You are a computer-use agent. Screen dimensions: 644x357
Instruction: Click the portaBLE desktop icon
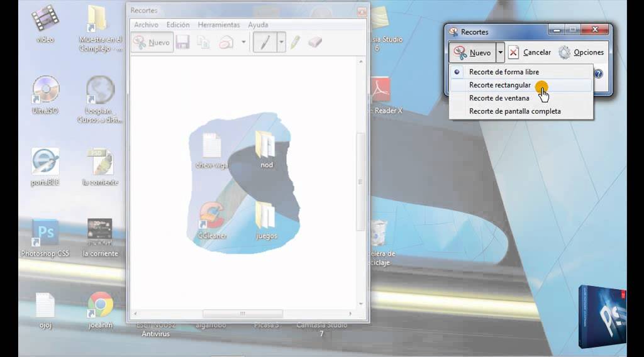[45, 167]
